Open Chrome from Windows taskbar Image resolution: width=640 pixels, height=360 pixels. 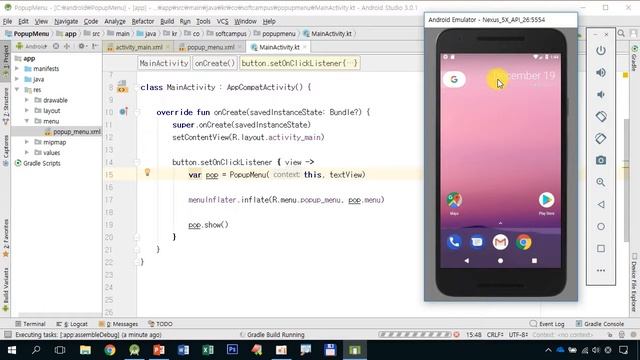(109, 350)
